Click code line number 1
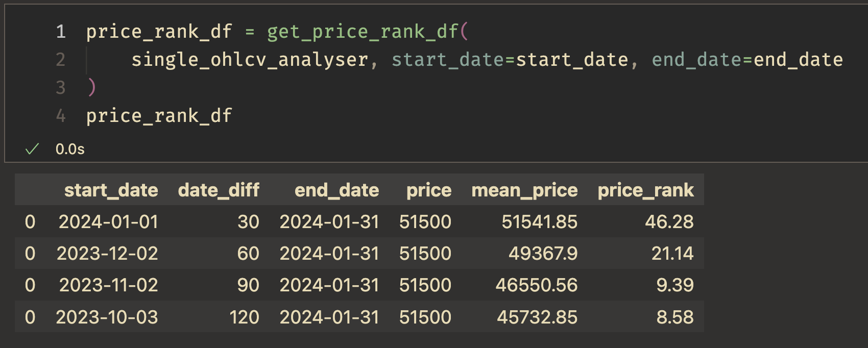The height and width of the screenshot is (348, 868). [61, 32]
